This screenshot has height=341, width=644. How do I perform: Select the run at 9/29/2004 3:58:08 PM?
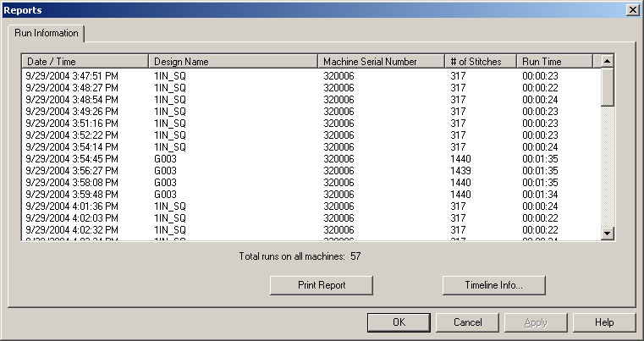311,183
